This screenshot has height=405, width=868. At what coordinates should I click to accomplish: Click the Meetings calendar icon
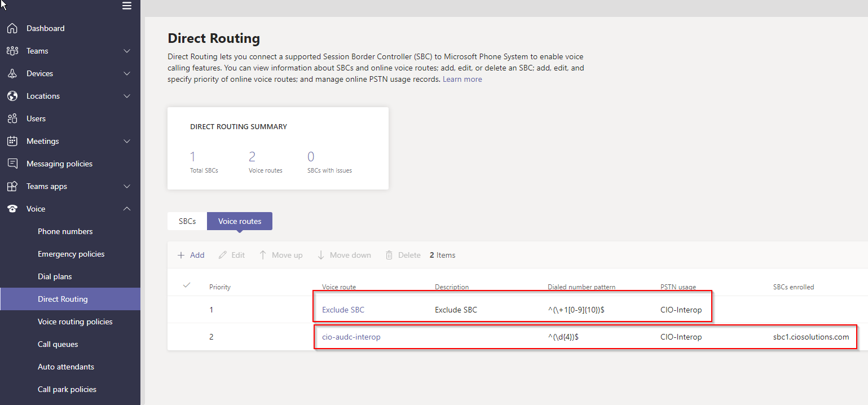pos(12,141)
